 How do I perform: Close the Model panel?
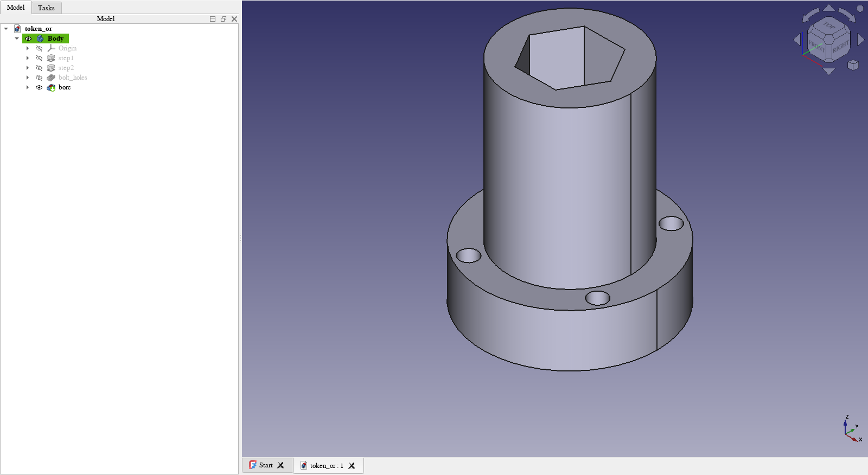[x=234, y=19]
